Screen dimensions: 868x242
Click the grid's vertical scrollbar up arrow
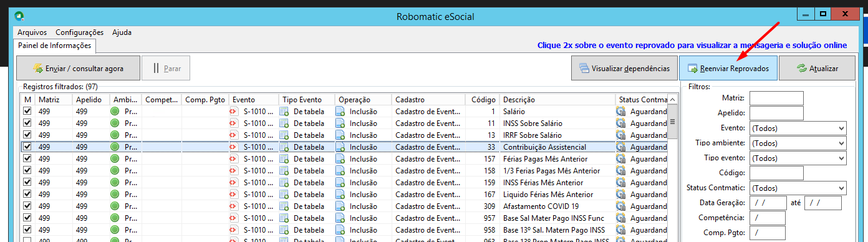[x=672, y=100]
